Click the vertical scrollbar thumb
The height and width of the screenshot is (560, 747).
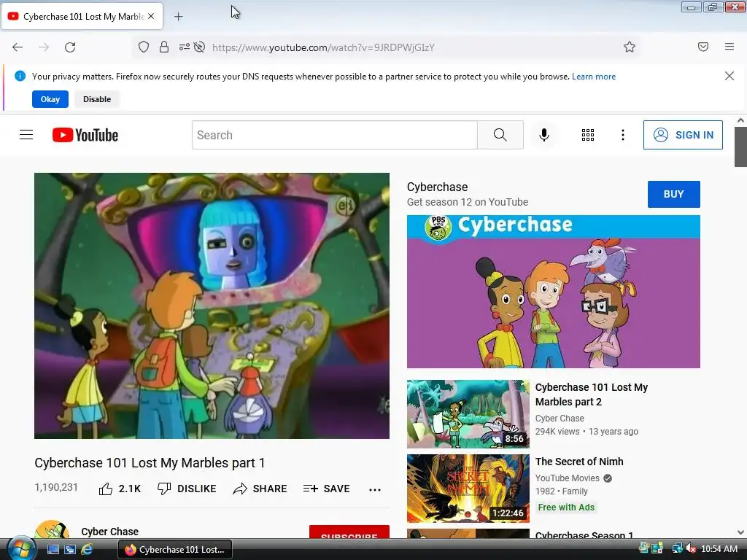pyautogui.click(x=740, y=147)
